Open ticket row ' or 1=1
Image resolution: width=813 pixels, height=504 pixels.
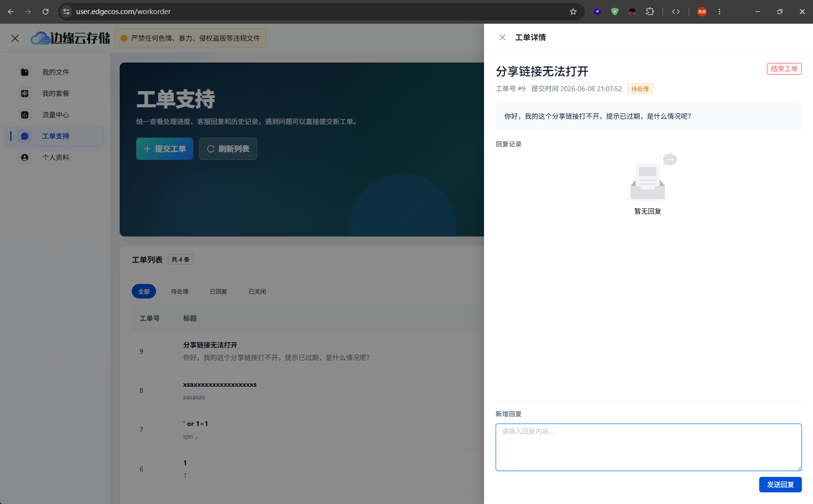(308, 430)
